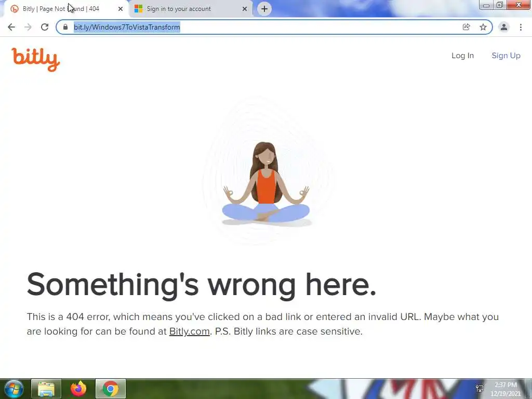The image size is (532, 399).
Task: Click the Sign Up link
Action: [x=506, y=56]
